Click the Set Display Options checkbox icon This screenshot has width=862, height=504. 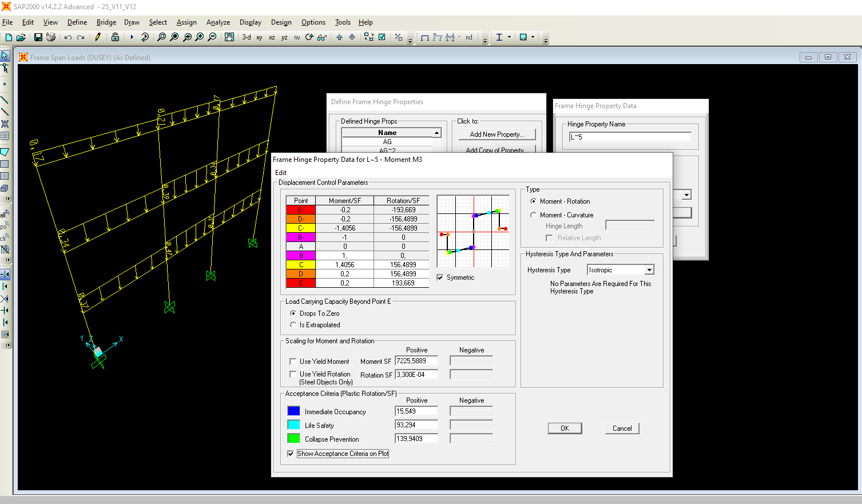pos(382,37)
